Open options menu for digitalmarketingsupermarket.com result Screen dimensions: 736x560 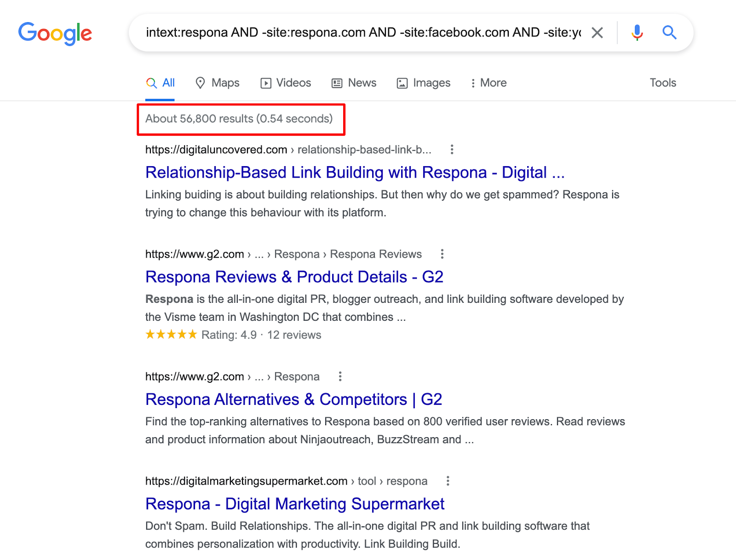point(448,481)
